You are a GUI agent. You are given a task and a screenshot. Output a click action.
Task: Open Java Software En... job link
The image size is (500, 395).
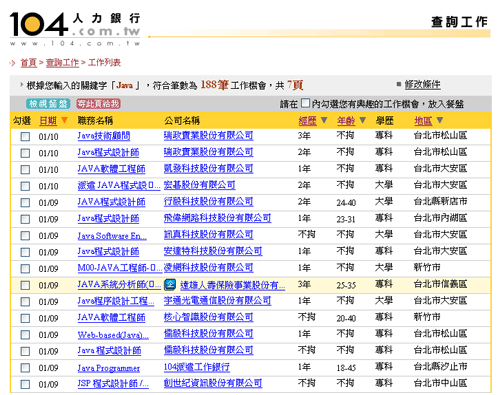coord(112,236)
